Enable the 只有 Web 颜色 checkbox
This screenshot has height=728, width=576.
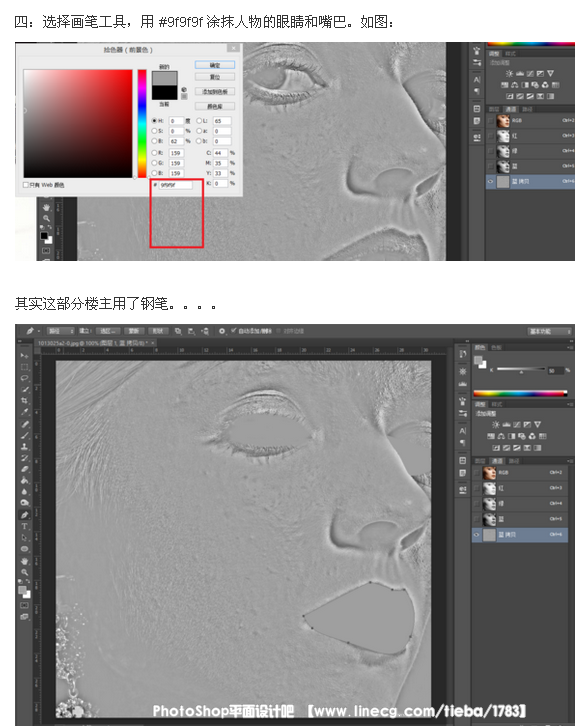pyautogui.click(x=26, y=185)
